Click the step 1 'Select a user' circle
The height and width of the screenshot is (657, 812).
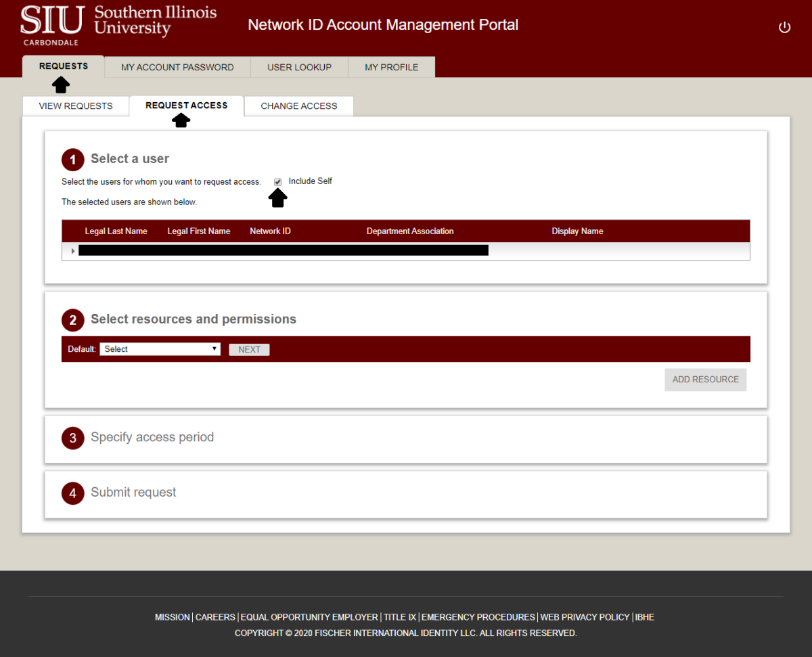pyautogui.click(x=72, y=160)
